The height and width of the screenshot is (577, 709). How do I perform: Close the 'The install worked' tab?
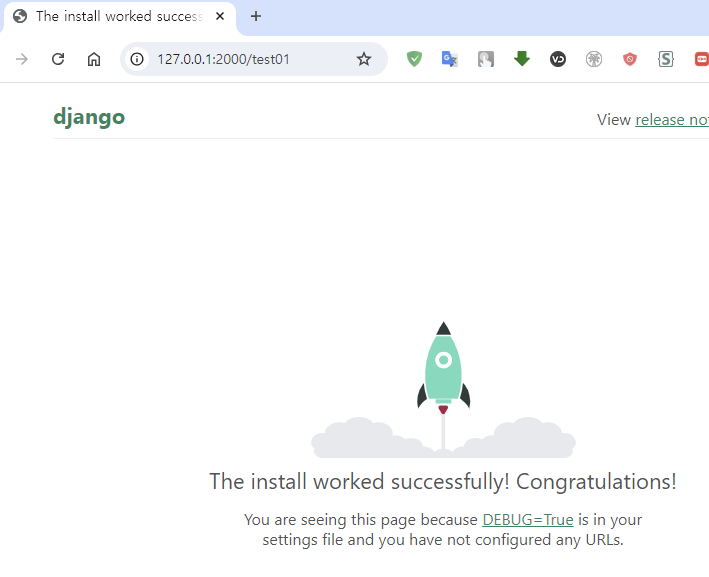pos(220,16)
